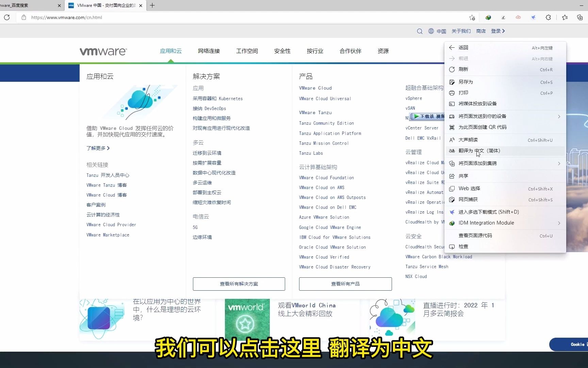Open NSX Cloud link
Viewport: 588px width, 368px height.
(x=416, y=277)
